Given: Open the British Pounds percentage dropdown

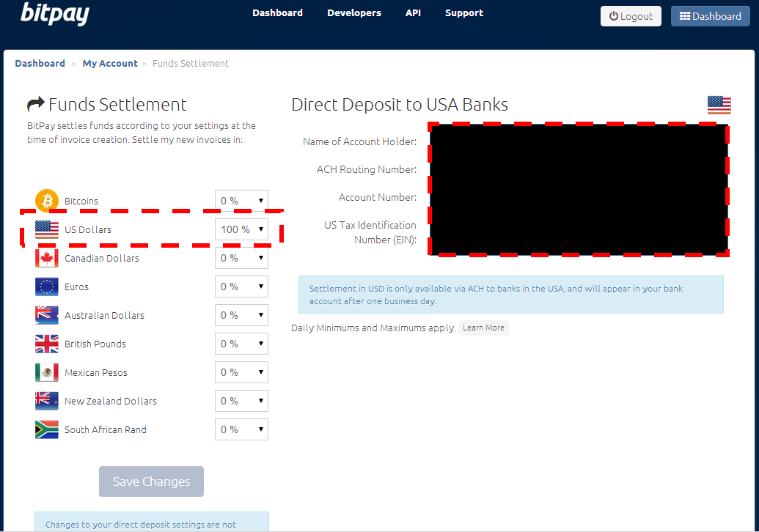Looking at the screenshot, I should click(x=241, y=344).
